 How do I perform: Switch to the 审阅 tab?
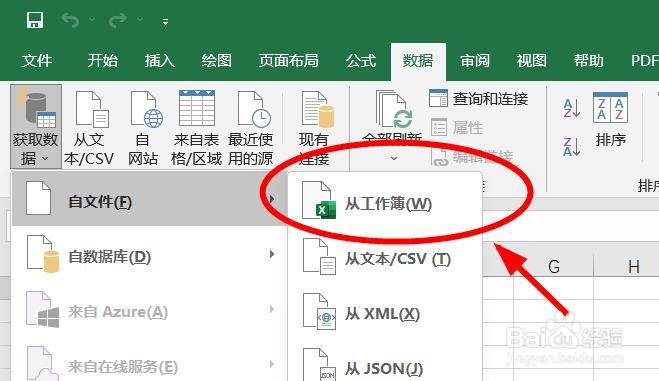point(475,61)
